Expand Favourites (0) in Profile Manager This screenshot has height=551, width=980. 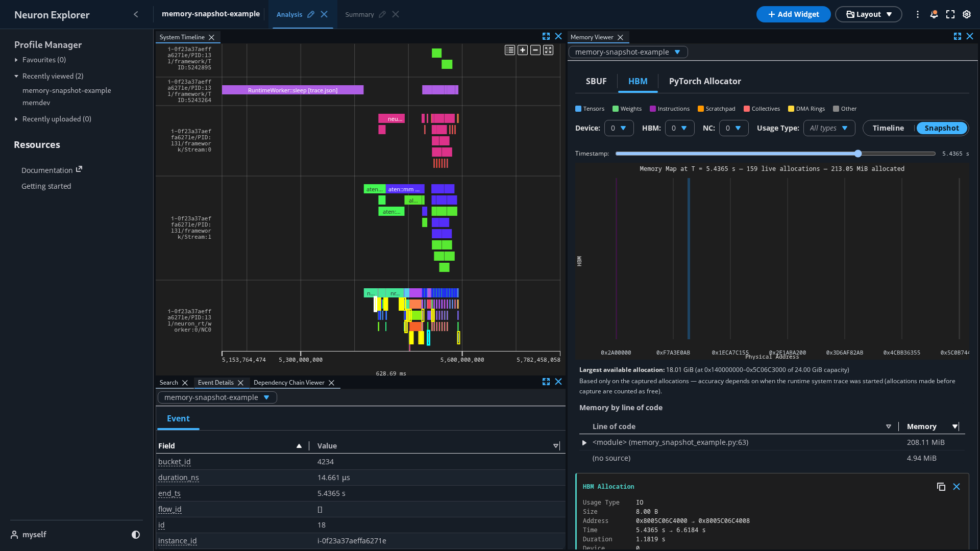click(16, 60)
